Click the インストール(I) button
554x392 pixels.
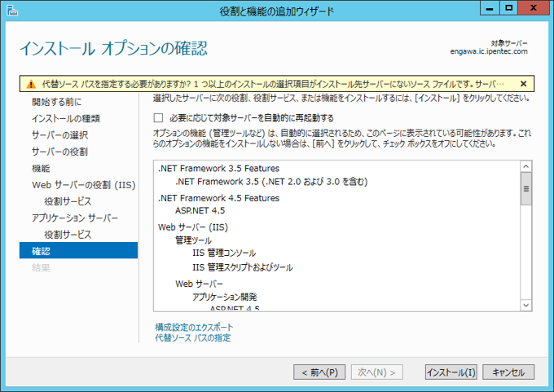pos(451,372)
